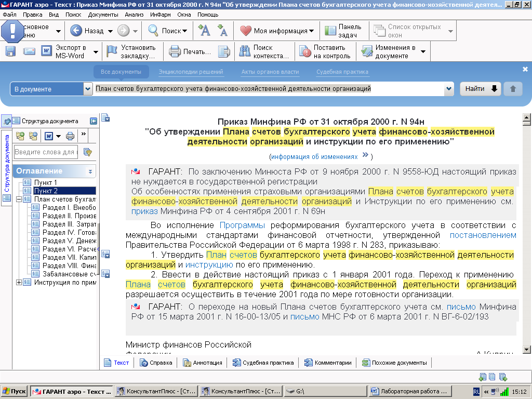The height and width of the screenshot is (399, 532).
Task: Follow Программы hyperlink in text
Action: click(x=242, y=225)
